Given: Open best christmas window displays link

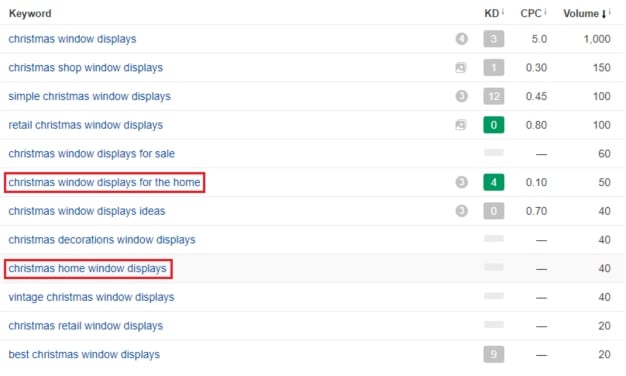Looking at the screenshot, I should tap(84, 354).
